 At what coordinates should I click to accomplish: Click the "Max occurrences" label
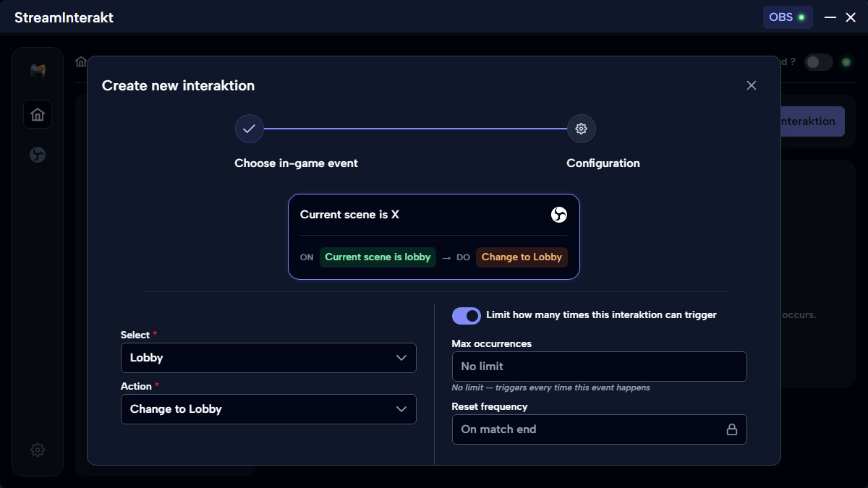point(491,343)
